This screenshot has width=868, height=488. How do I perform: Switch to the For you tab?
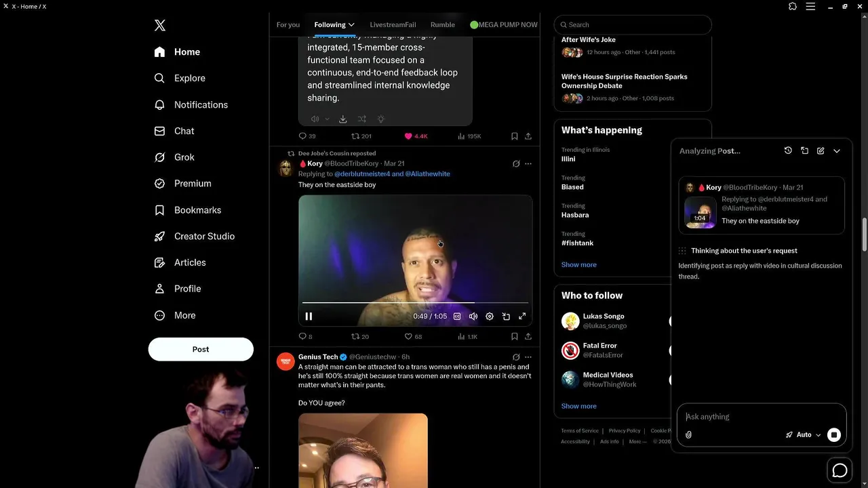[x=288, y=24]
